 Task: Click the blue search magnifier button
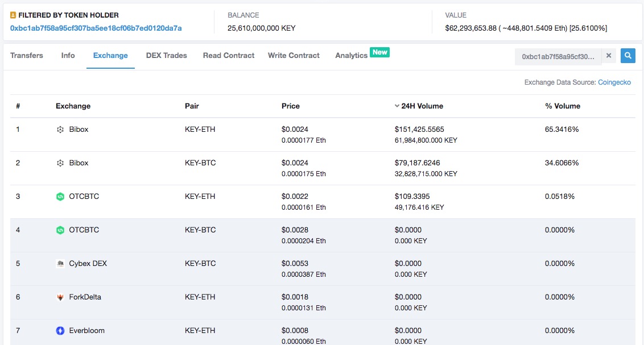pyautogui.click(x=628, y=55)
